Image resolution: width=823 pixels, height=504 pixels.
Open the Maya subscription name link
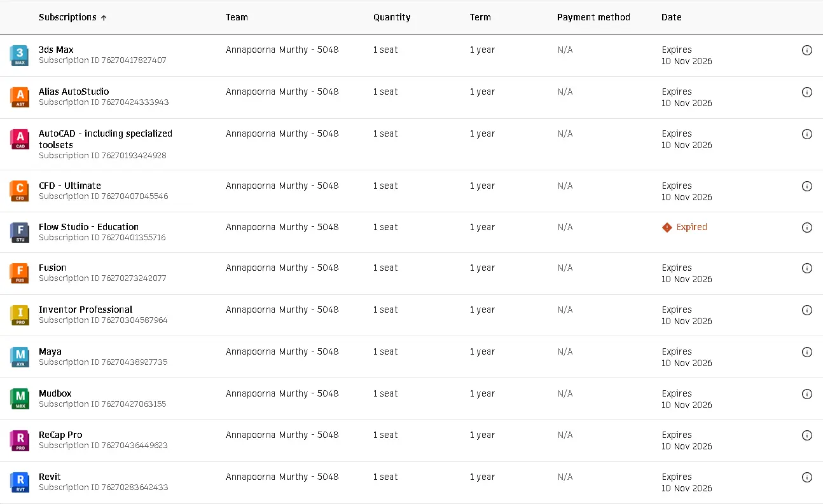point(50,351)
